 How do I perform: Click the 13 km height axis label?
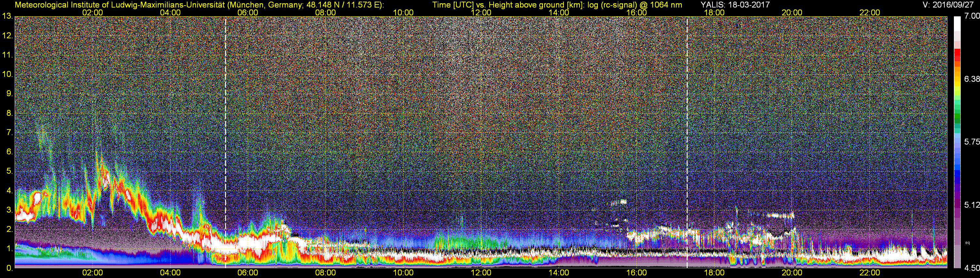click(x=7, y=16)
